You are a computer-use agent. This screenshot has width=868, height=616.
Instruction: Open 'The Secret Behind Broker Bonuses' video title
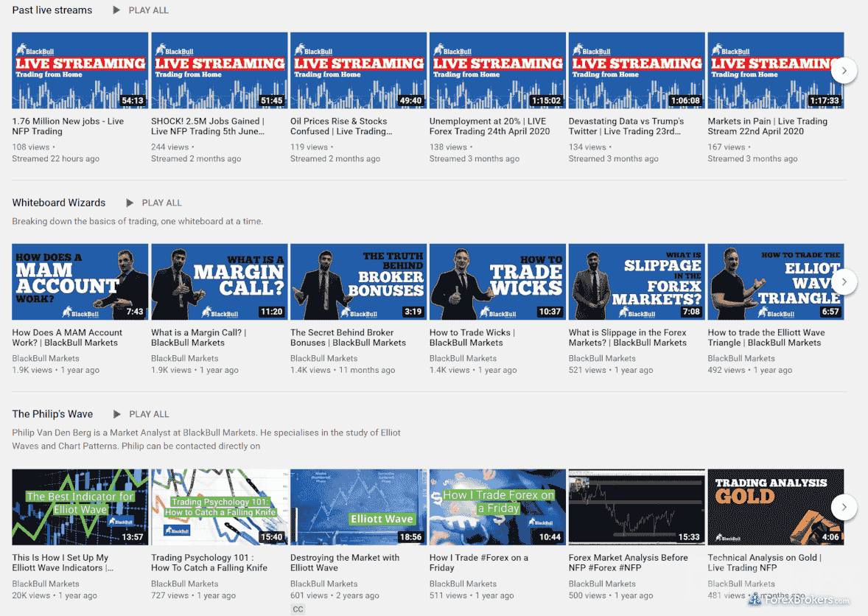click(x=348, y=337)
